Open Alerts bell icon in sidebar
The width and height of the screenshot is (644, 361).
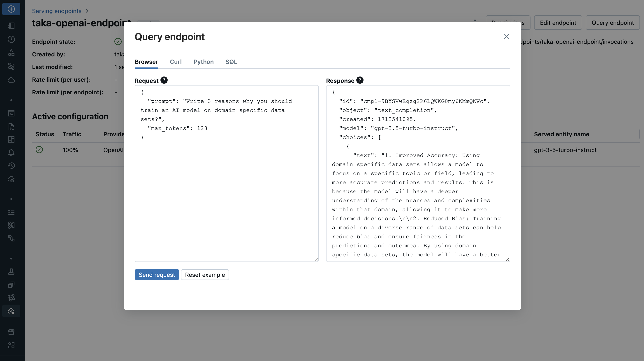11,153
